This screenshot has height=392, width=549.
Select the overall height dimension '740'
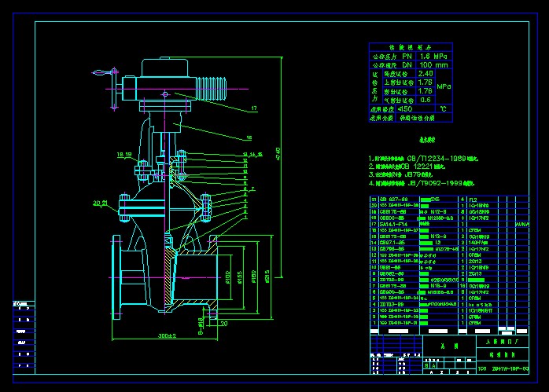point(278,154)
